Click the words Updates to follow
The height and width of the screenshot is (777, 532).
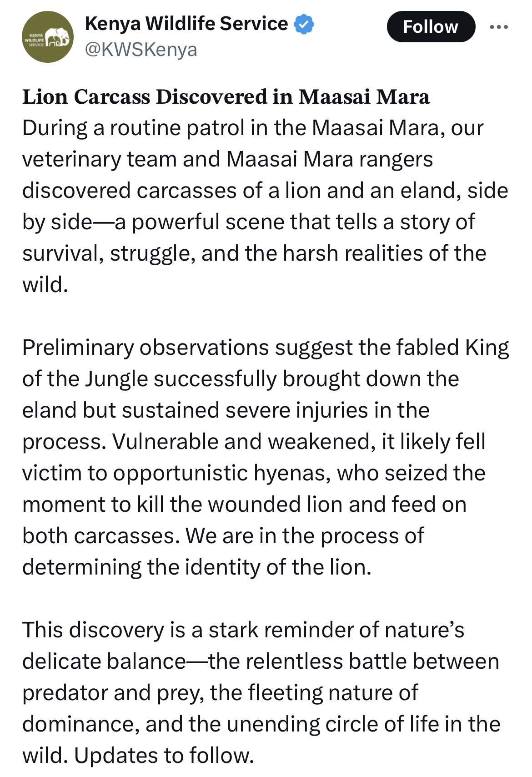[x=164, y=755]
